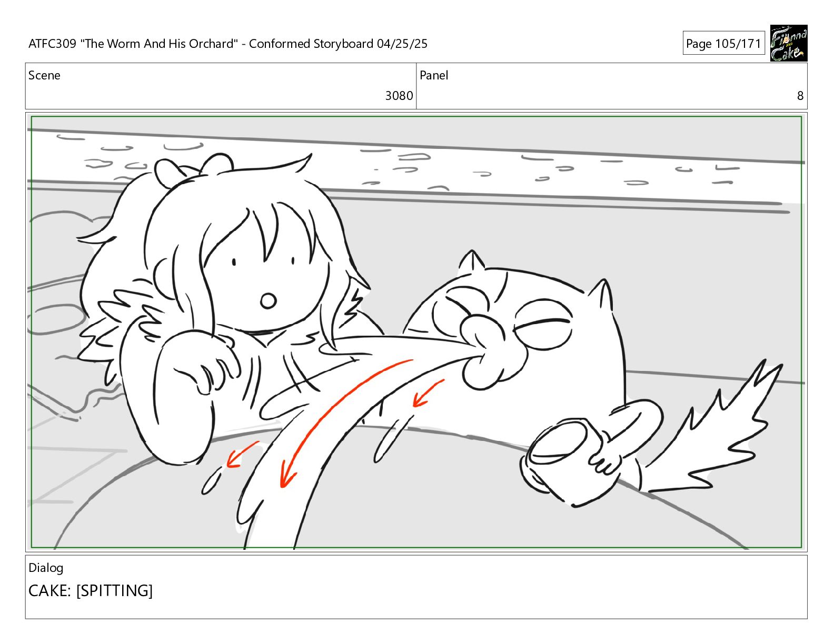
Task: Select the CAKE: [SPITTING] dialog line
Action: 91,590
